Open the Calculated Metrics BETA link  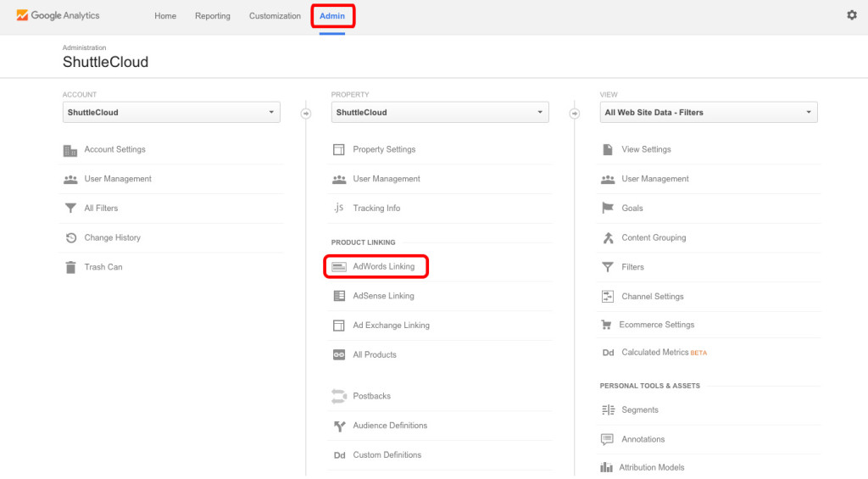(664, 352)
